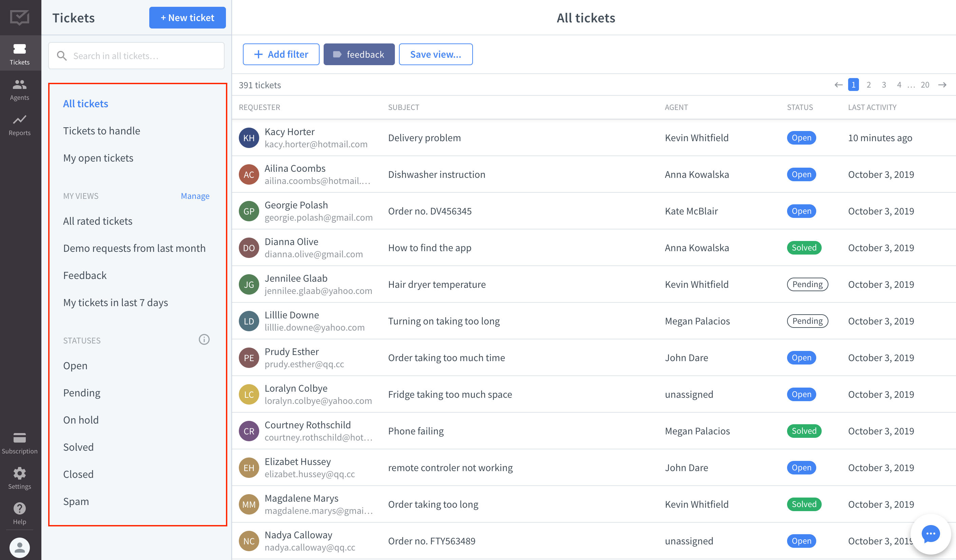The image size is (956, 560).
Task: Click the Subscription card icon
Action: 19,438
